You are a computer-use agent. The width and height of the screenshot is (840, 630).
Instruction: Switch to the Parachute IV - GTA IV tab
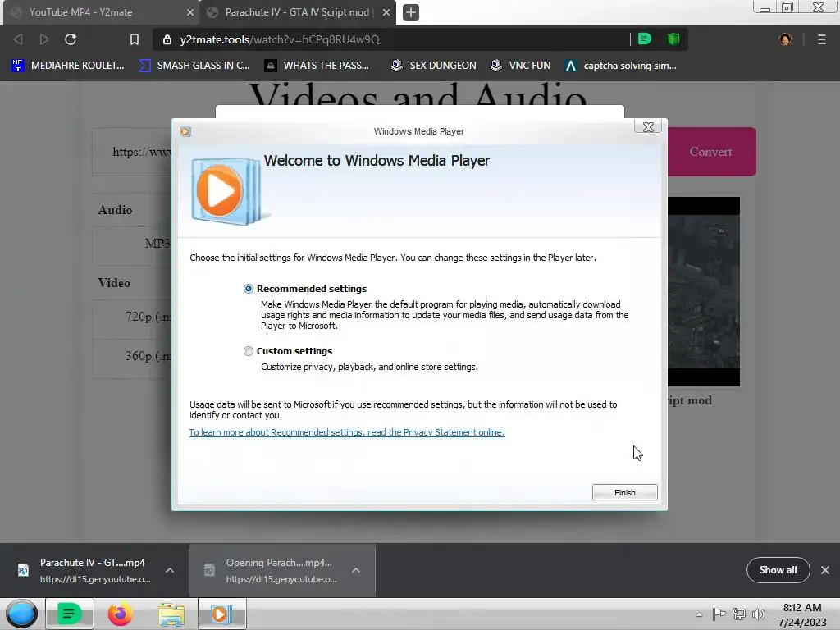(297, 12)
